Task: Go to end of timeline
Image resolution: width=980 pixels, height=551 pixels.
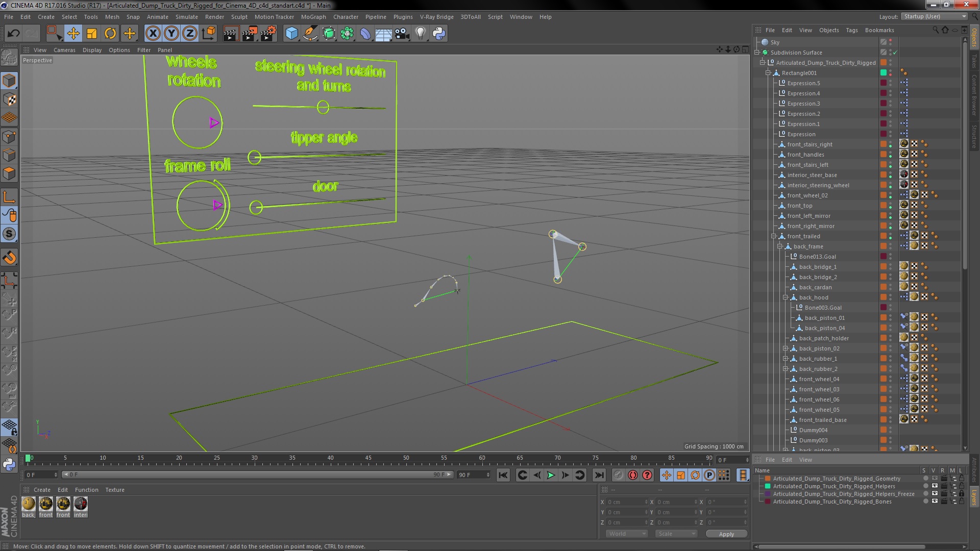Action: coord(599,475)
